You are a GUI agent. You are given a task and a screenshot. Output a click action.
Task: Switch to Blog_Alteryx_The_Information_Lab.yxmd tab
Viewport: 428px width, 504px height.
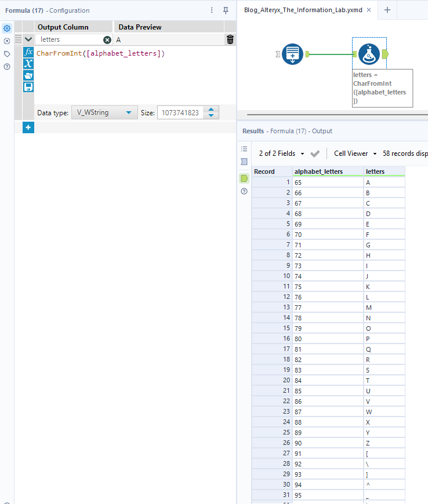tap(303, 10)
